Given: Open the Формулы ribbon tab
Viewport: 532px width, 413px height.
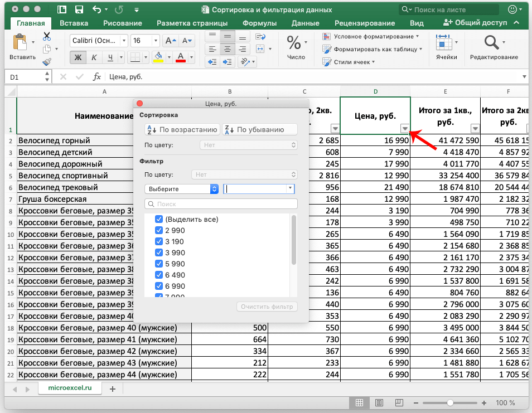Looking at the screenshot, I should click(259, 23).
